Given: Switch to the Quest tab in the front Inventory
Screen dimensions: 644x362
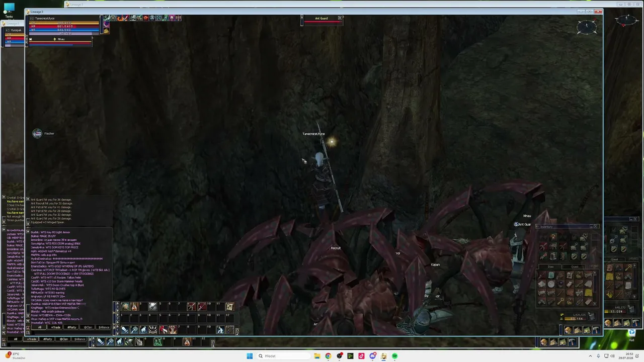Looking at the screenshot, I should pos(575,266).
